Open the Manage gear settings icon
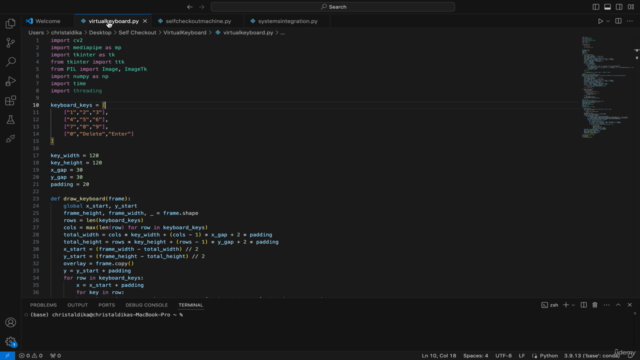The height and width of the screenshot is (360, 640). coord(11,342)
